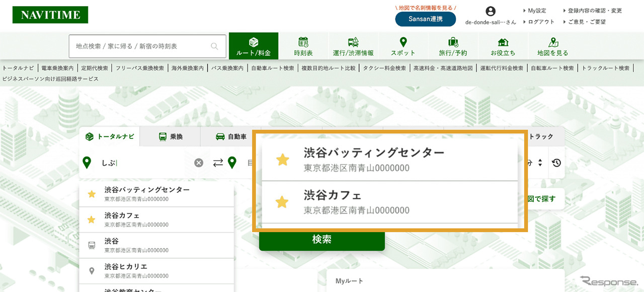Image resolution: width=644 pixels, height=292 pixels.
Task: Select the 旅行/予約 travel booking icon
Action: click(452, 43)
